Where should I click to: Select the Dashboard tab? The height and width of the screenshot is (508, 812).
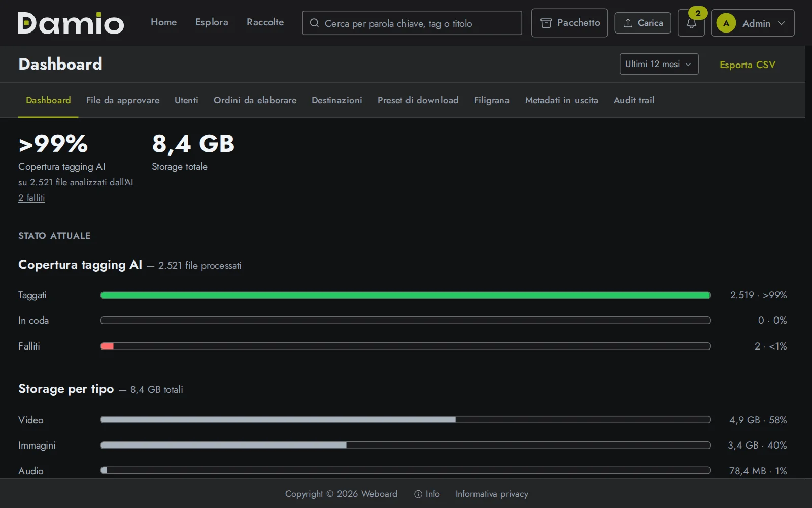click(48, 100)
